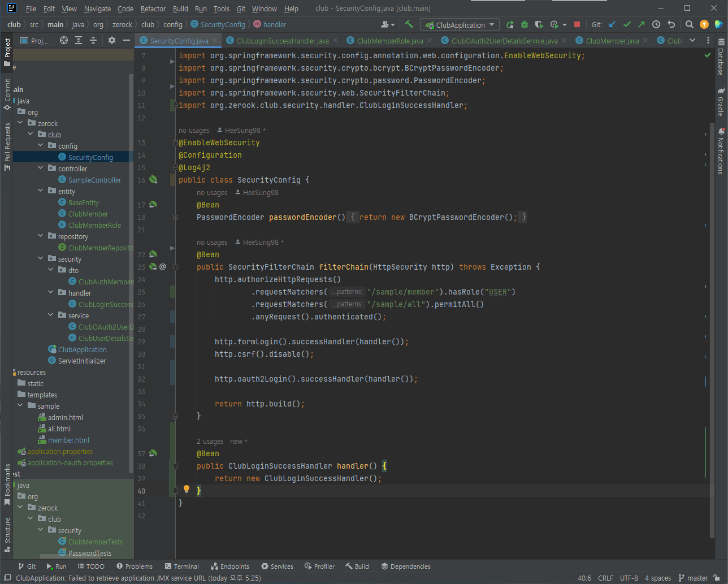Collapse the sample templates folder

point(20,406)
